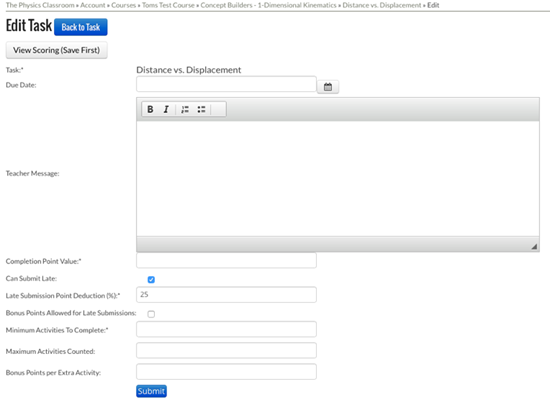This screenshot has width=550, height=410.
Task: Uncheck the Can Submit Late checkbox
Action: (x=151, y=280)
